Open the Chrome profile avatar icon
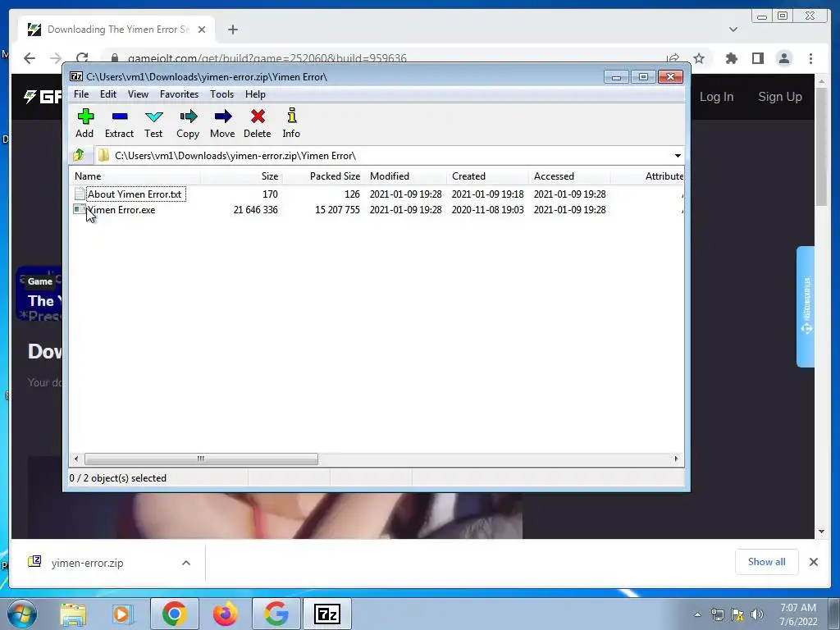The height and width of the screenshot is (630, 840). coord(783,58)
